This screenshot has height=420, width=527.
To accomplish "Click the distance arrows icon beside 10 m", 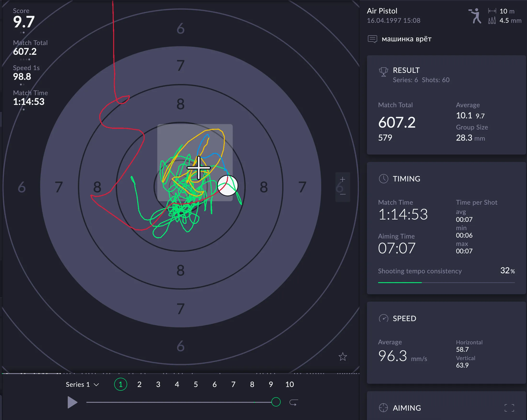I will pyautogui.click(x=492, y=11).
